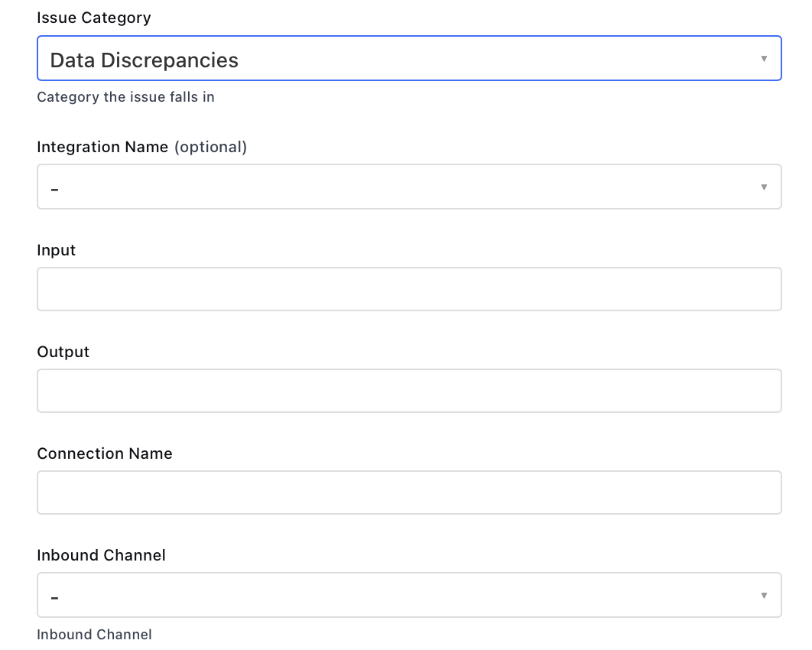Click the Inbound Channel helper text below dropdown

94,635
